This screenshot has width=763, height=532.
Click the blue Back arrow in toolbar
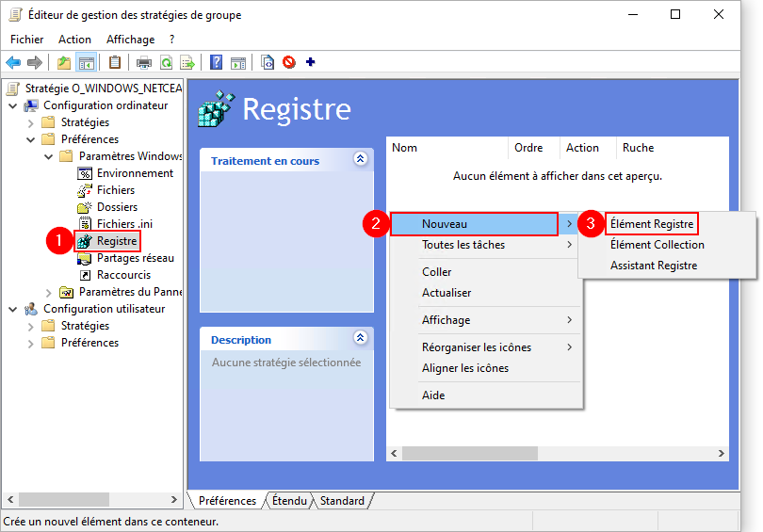click(13, 62)
